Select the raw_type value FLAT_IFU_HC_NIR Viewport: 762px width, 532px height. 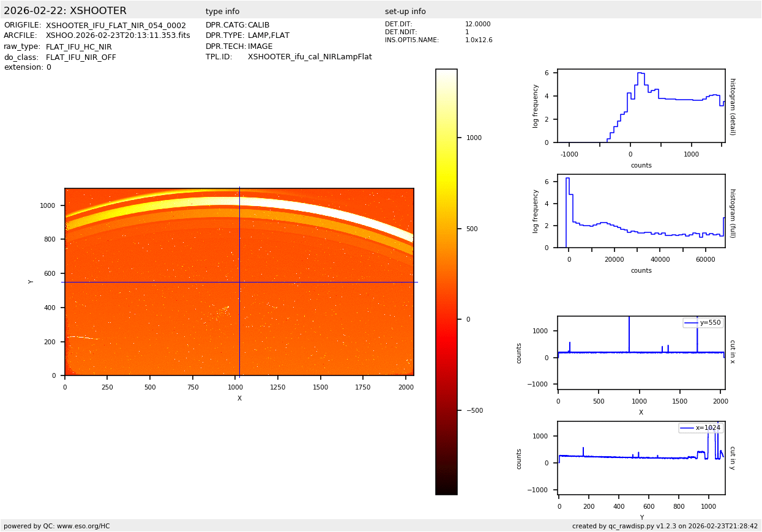78,47
